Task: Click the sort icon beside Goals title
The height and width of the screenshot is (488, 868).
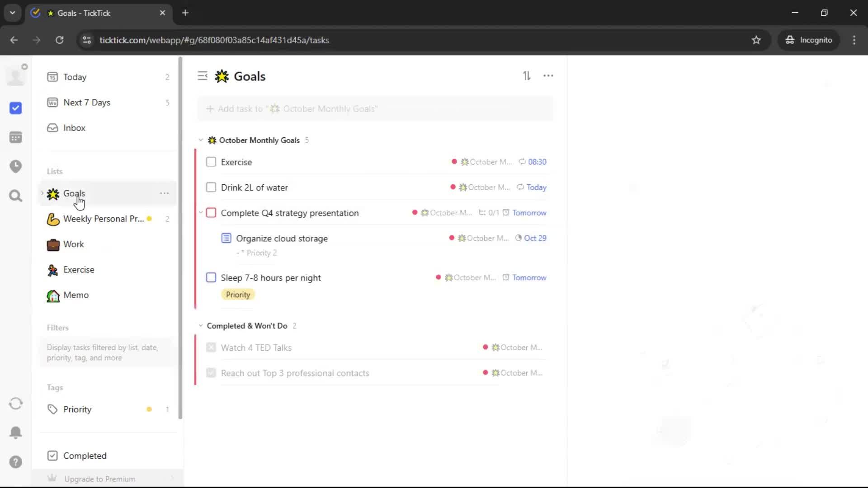Action: pyautogui.click(x=527, y=76)
